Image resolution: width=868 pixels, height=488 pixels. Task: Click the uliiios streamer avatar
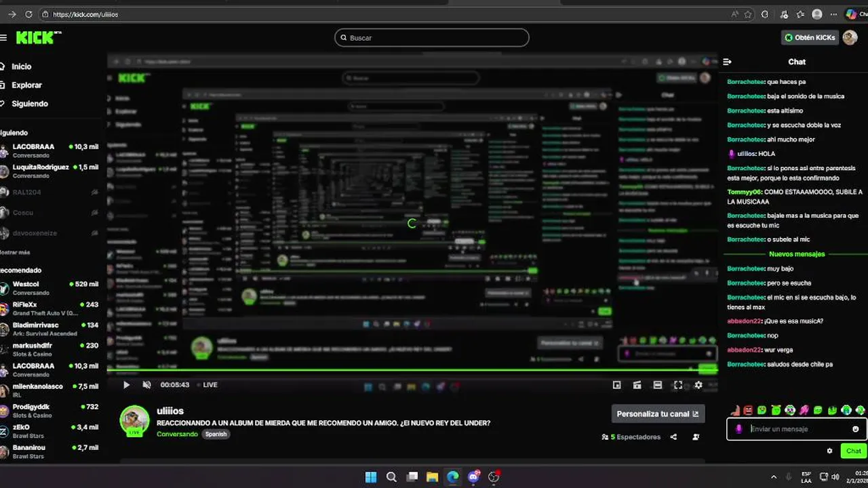(134, 420)
